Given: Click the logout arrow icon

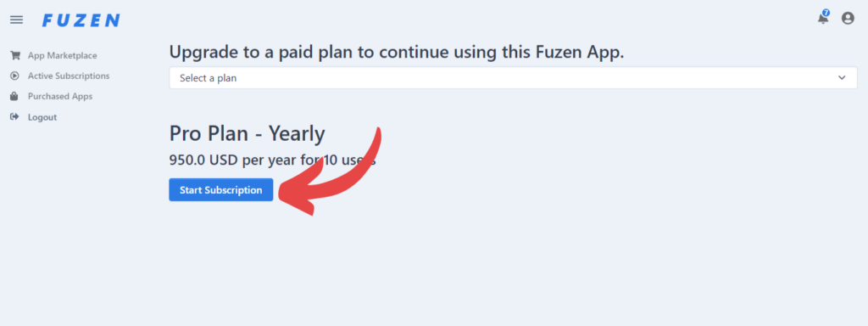Looking at the screenshot, I should 14,117.
